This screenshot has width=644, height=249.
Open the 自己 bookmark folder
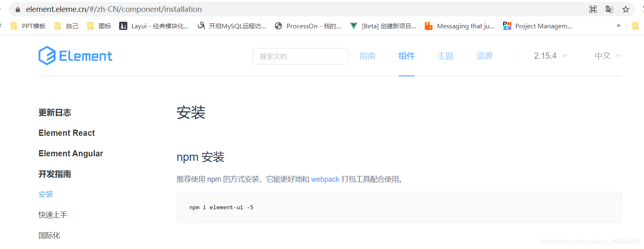click(66, 26)
